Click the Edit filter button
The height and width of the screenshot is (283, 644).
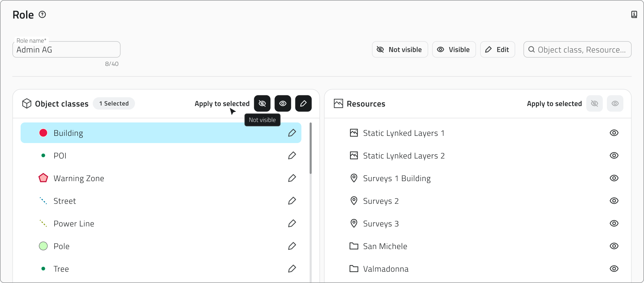point(497,49)
